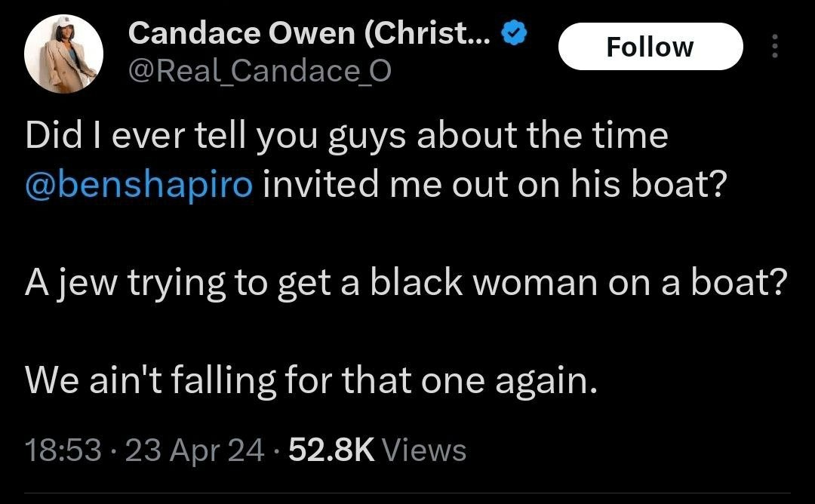Click "that one again." at the tweet's end
This screenshot has height=504, width=815.
[469, 380]
